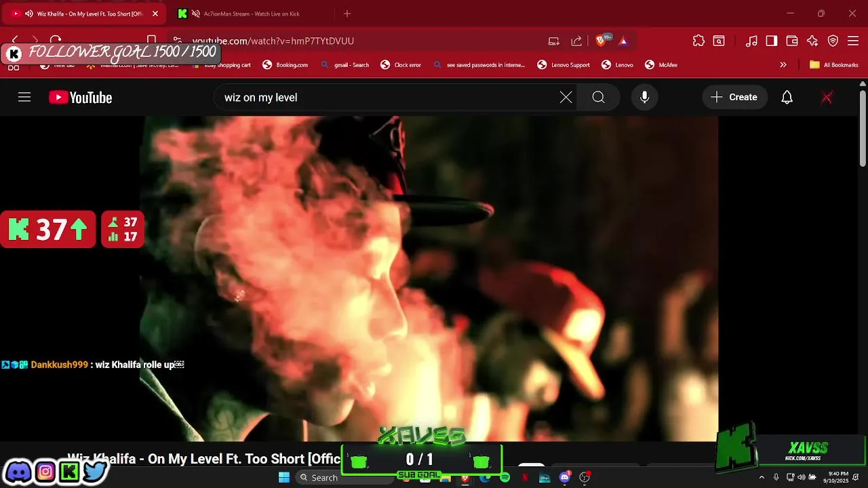Image resolution: width=868 pixels, height=488 pixels.
Task: Open Brave browser taskbar icon
Action: [x=465, y=478]
